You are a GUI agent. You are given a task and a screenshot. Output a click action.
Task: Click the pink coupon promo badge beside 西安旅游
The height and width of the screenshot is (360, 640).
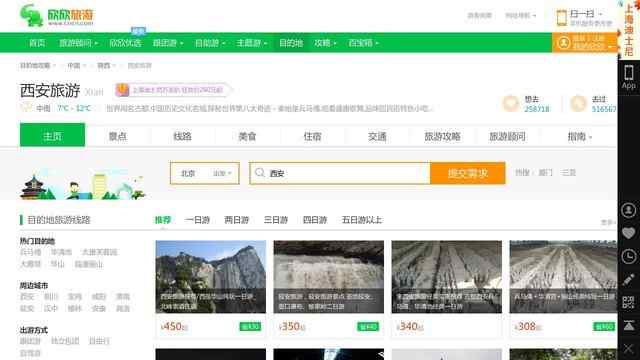pos(173,90)
